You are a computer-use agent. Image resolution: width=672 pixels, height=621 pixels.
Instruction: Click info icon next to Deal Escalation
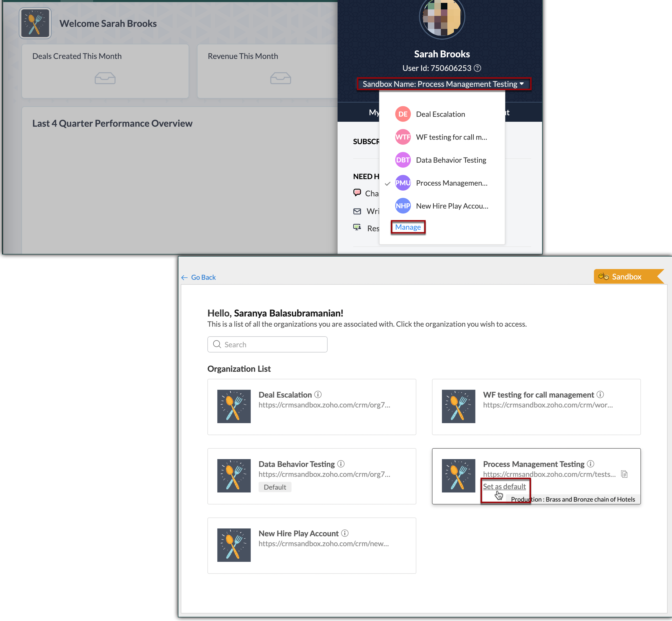point(318,394)
